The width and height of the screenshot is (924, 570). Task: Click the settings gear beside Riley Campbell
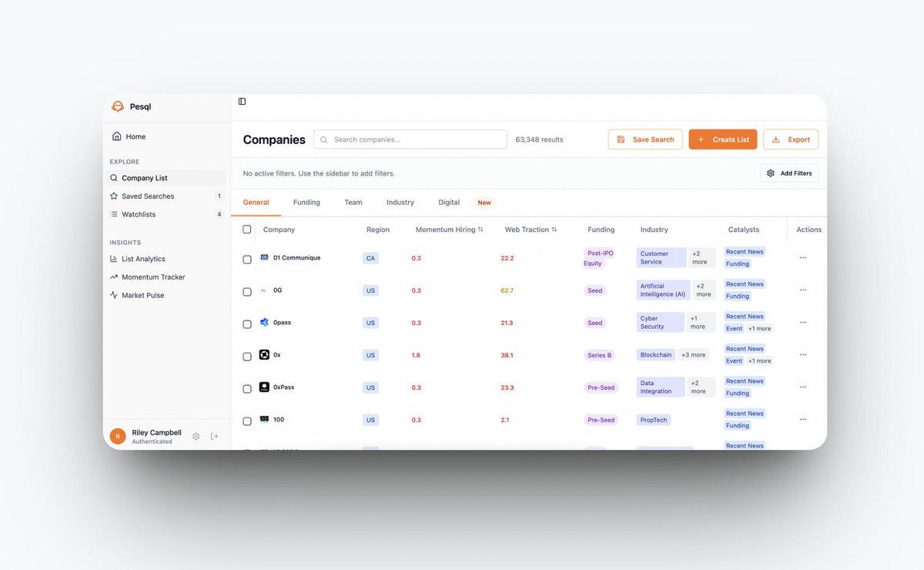196,436
